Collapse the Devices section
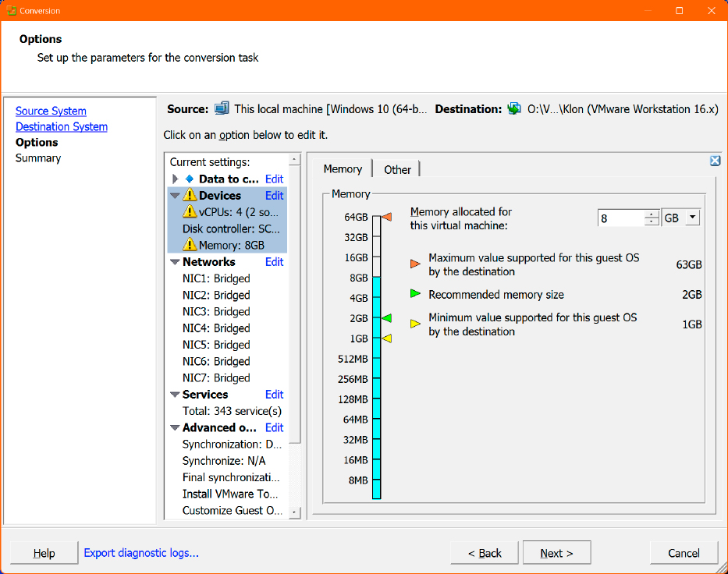Viewport: 728px width, 574px height. 175,196
